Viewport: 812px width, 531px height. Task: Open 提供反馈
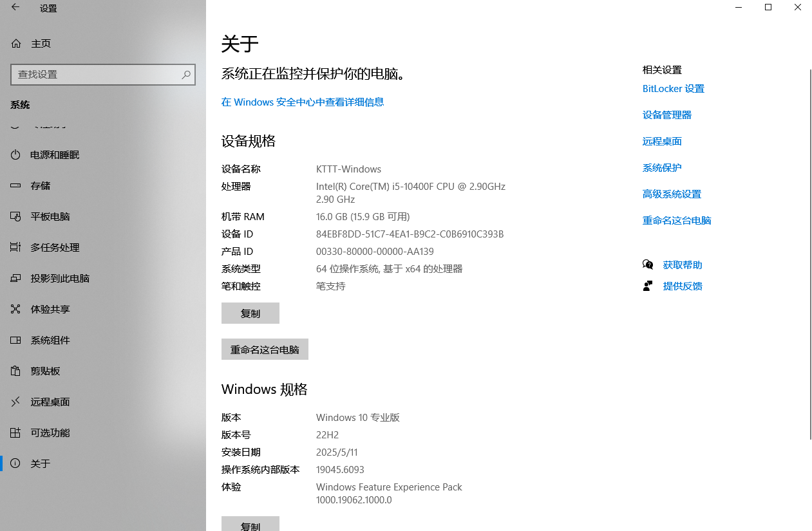tap(682, 286)
